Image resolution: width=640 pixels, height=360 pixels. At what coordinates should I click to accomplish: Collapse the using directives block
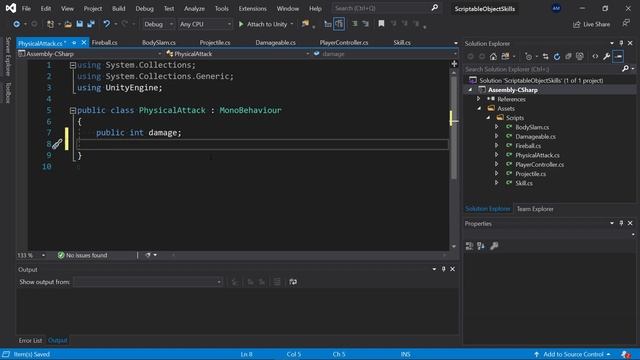73,65
